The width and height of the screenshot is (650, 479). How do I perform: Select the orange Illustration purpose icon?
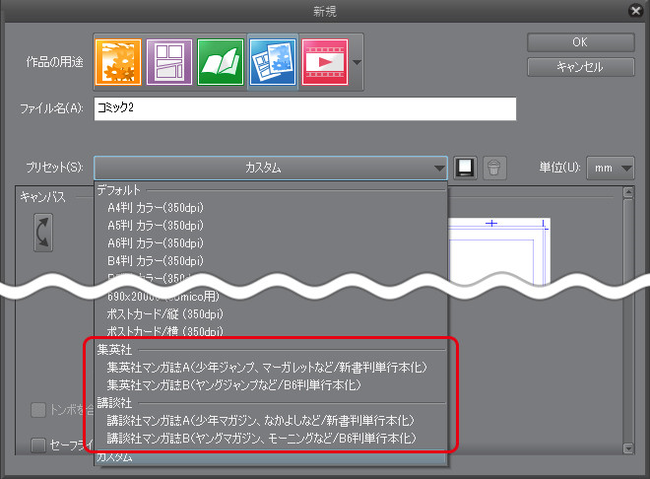tap(118, 62)
